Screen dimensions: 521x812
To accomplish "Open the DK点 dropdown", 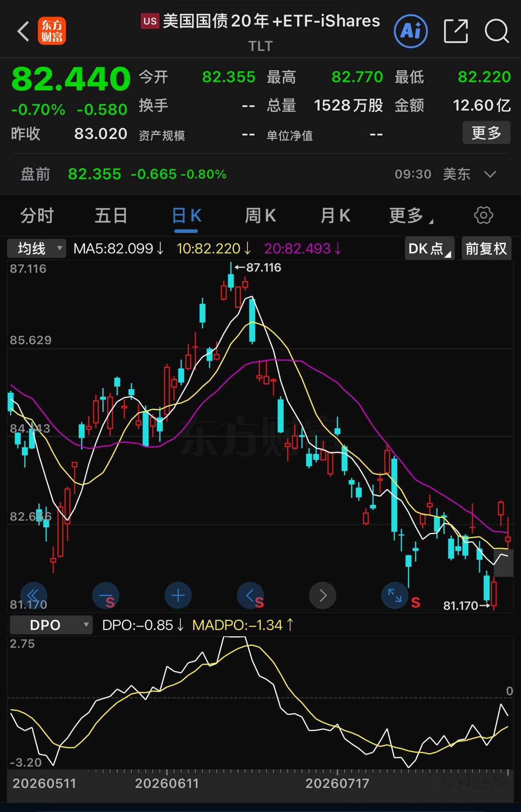I will (429, 248).
